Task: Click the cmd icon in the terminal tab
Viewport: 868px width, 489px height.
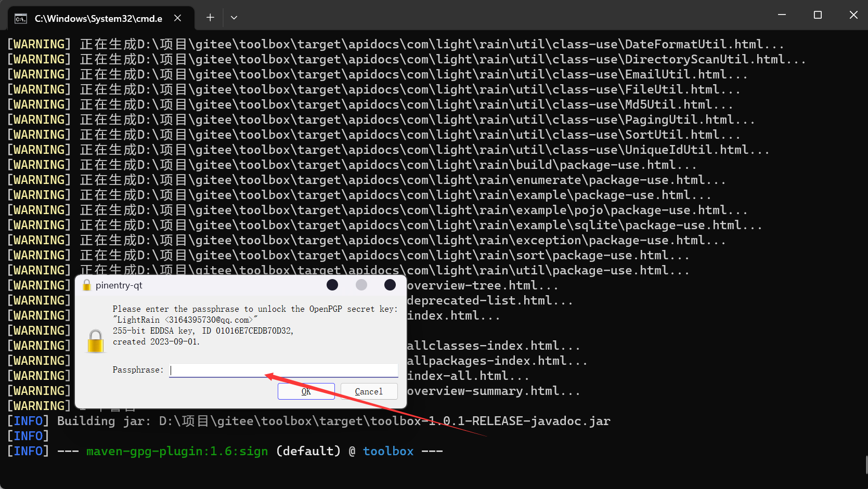Action: (x=21, y=19)
